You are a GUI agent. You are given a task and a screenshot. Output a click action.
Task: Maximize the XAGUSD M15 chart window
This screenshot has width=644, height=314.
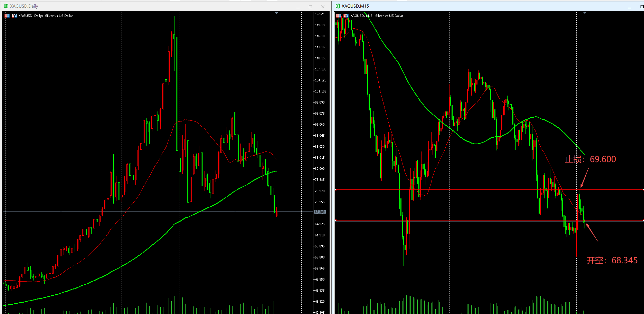click(642, 7)
